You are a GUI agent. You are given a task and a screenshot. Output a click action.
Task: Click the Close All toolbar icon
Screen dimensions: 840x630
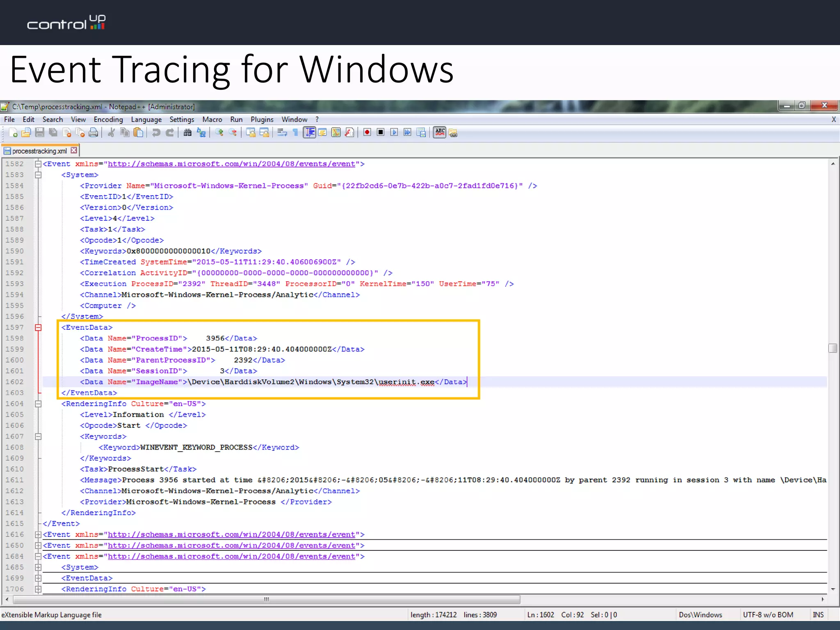80,132
